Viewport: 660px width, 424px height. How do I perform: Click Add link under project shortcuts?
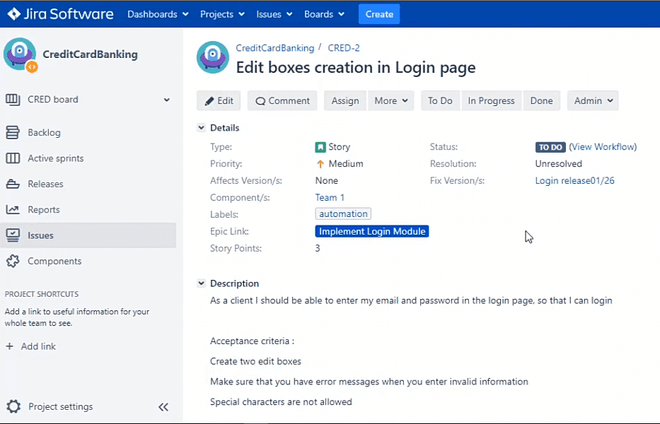[38, 346]
